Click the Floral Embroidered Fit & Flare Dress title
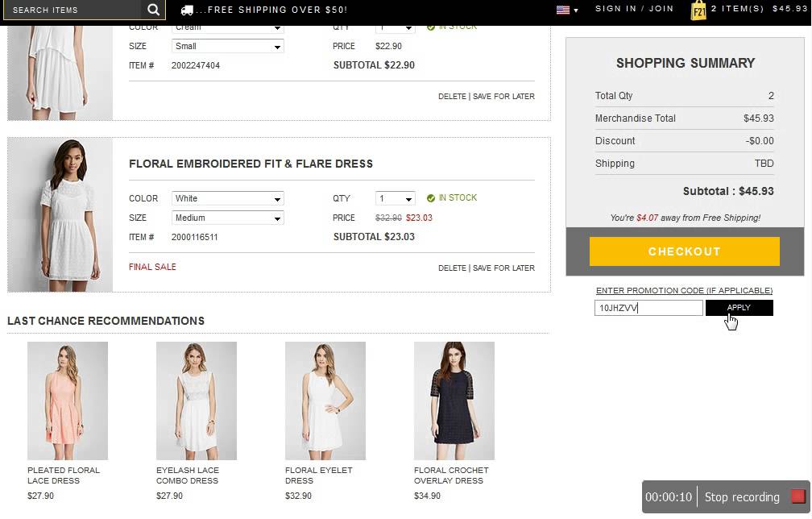This screenshot has height=519, width=812. pos(251,164)
